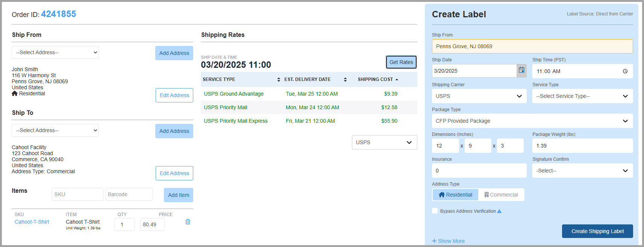Click Add Item button
This screenshot has width=644, height=247.
click(x=179, y=195)
